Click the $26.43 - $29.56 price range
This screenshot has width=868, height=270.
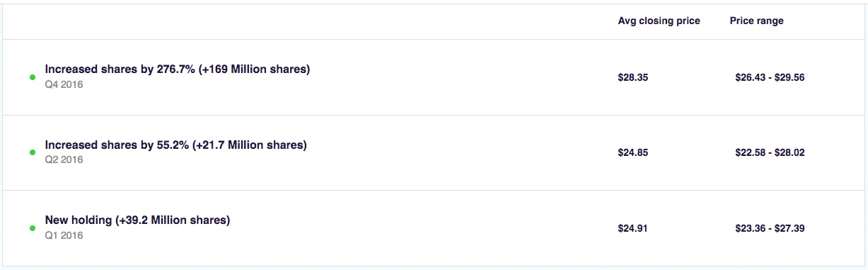pyautogui.click(x=770, y=77)
